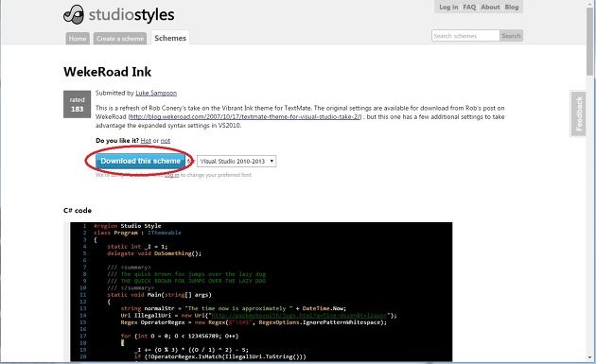Image resolution: width=596 pixels, height=364 pixels.
Task: Focus the Search schemes input field
Action: click(x=465, y=36)
